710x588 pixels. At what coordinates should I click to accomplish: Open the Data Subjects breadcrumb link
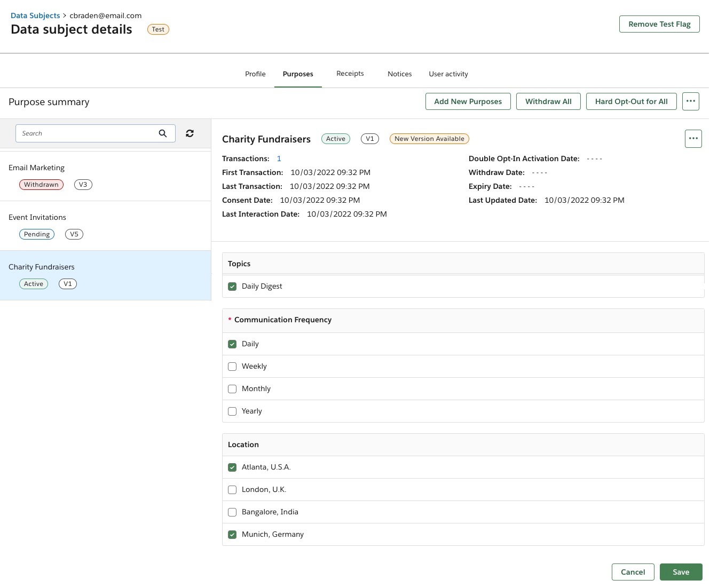35,15
